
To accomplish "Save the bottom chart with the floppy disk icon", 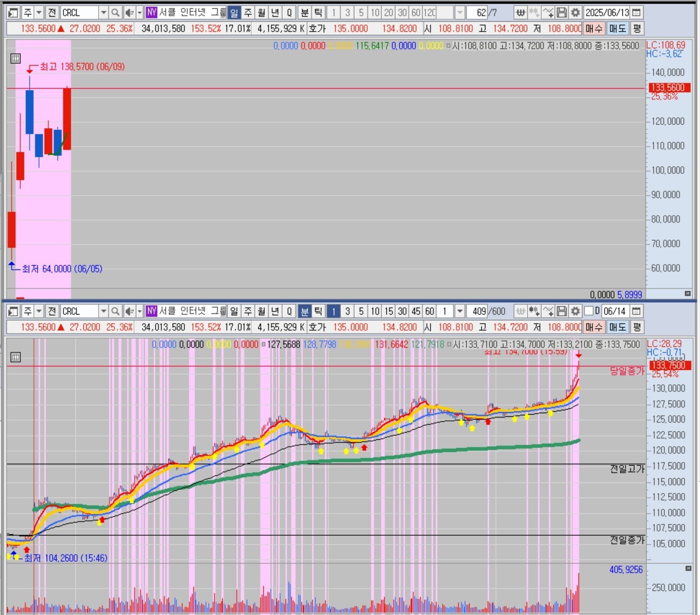I will (561, 311).
